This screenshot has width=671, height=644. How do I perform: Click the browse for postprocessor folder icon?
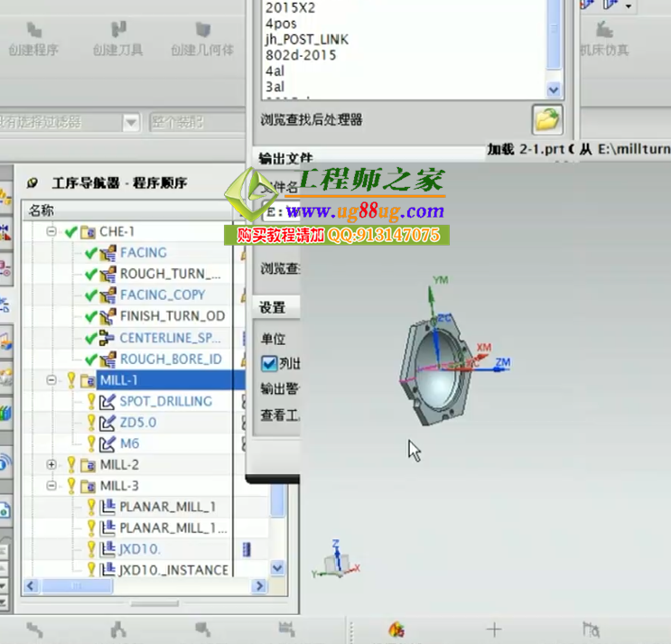(546, 118)
